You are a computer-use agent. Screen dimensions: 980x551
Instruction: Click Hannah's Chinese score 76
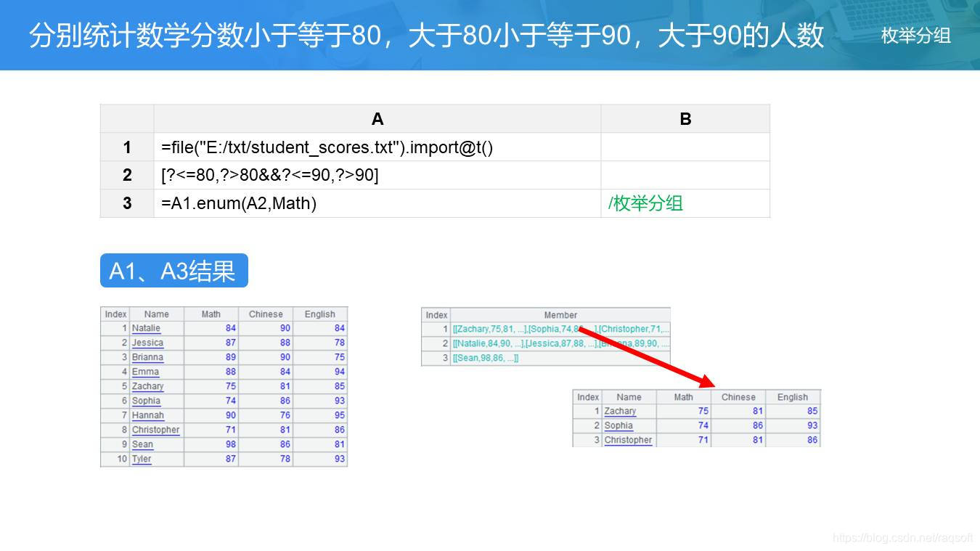[x=285, y=415]
